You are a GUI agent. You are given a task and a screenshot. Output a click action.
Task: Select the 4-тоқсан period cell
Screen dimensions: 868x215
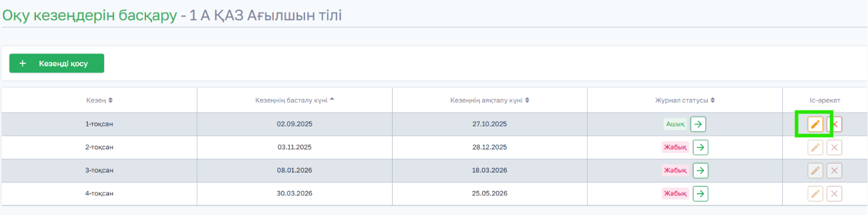tap(99, 193)
